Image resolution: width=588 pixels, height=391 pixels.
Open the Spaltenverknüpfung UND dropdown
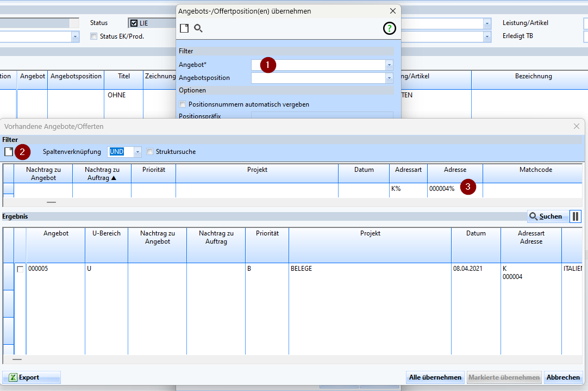point(137,152)
